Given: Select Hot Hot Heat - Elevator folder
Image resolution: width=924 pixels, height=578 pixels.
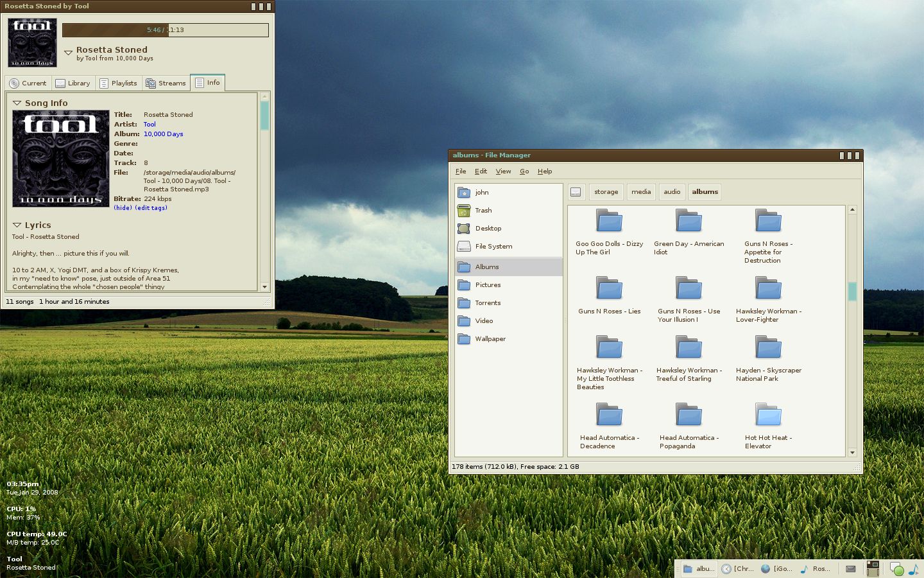Looking at the screenshot, I should coord(768,426).
